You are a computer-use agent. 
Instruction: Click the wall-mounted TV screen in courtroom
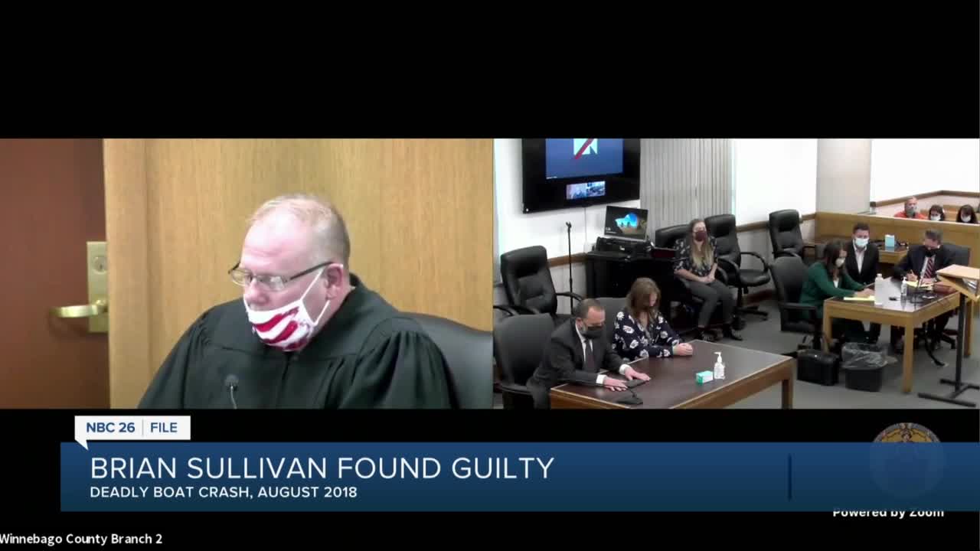pyautogui.click(x=581, y=174)
